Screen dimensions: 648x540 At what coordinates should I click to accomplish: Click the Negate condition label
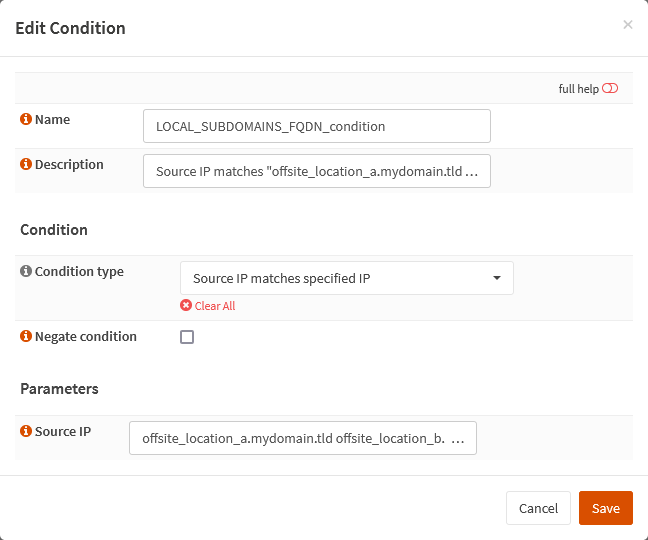click(86, 337)
